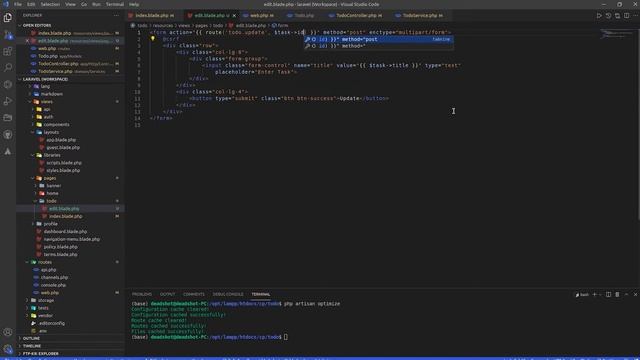Collapse the views folder
The width and height of the screenshot is (640, 360).
(x=47, y=102)
